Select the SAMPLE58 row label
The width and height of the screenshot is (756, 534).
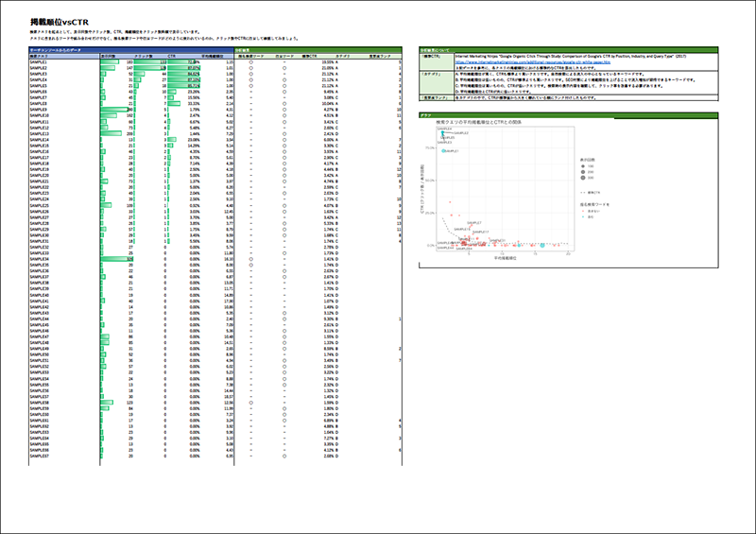click(40, 403)
